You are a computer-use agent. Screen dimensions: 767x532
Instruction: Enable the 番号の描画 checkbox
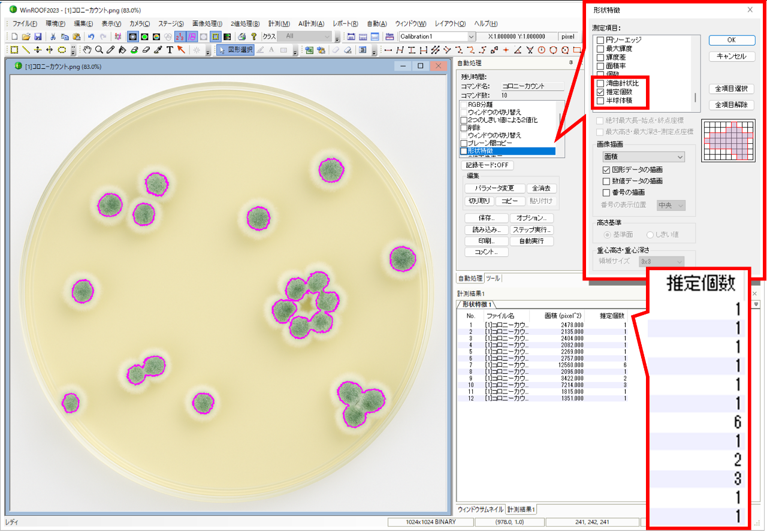[606, 192]
